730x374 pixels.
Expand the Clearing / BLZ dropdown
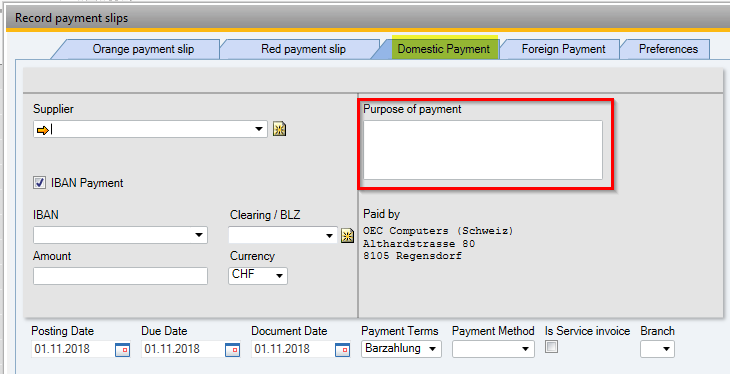pyautogui.click(x=329, y=235)
